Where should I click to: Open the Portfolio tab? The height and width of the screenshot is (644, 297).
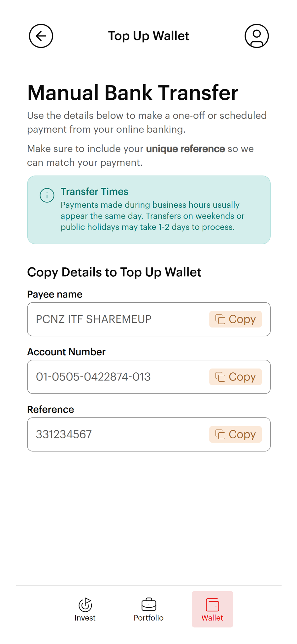pos(148,609)
